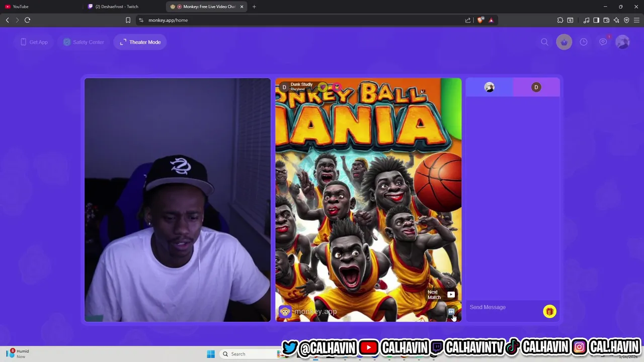Click the Get App button
This screenshot has width=644, height=362.
coord(34,42)
